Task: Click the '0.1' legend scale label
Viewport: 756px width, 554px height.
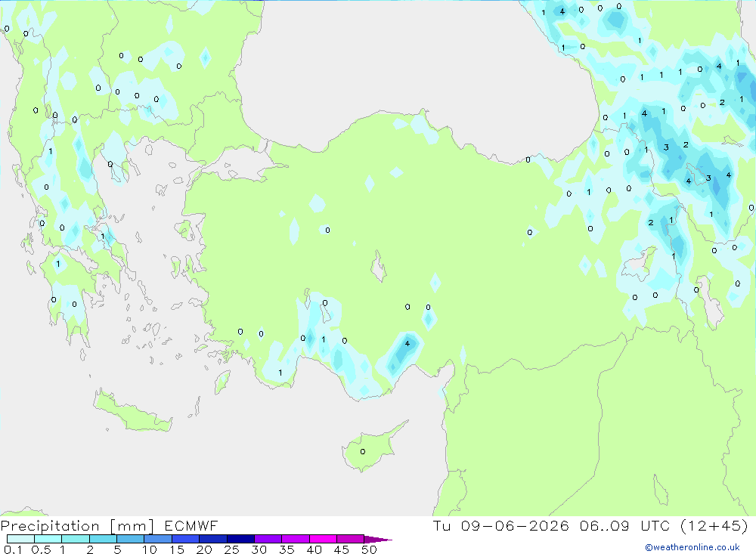Action: click(13, 549)
